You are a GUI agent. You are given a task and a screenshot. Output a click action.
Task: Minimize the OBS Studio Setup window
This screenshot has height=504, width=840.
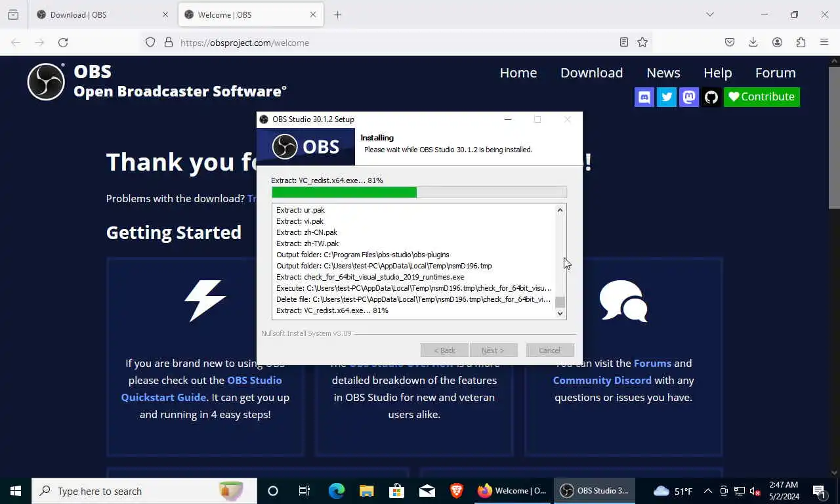(508, 119)
